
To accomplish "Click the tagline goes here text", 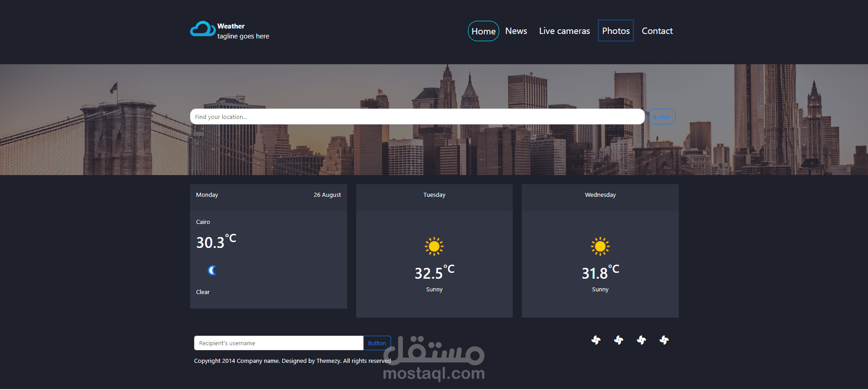I will (x=243, y=36).
